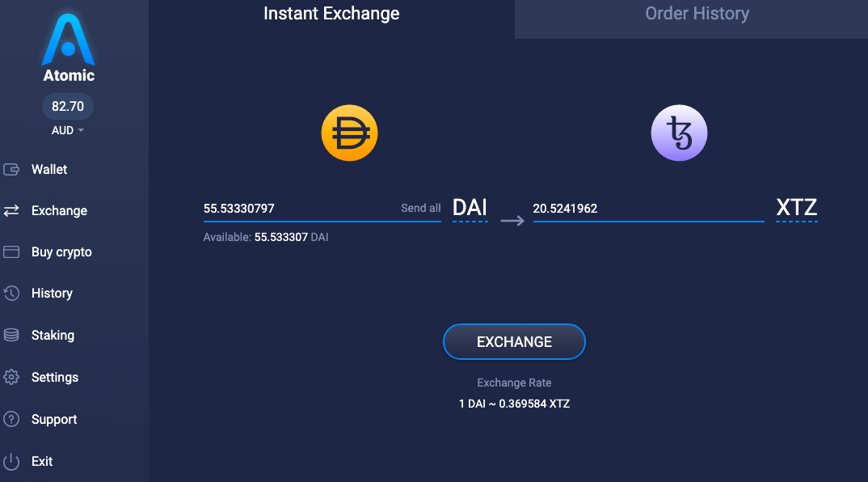Click the Settings gear icon
The height and width of the screenshot is (482, 868).
tap(11, 378)
